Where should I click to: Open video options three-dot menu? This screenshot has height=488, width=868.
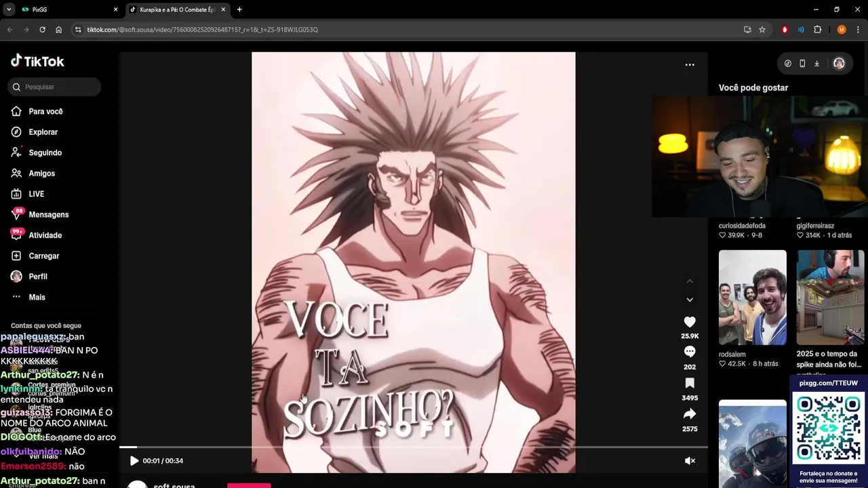pos(690,65)
